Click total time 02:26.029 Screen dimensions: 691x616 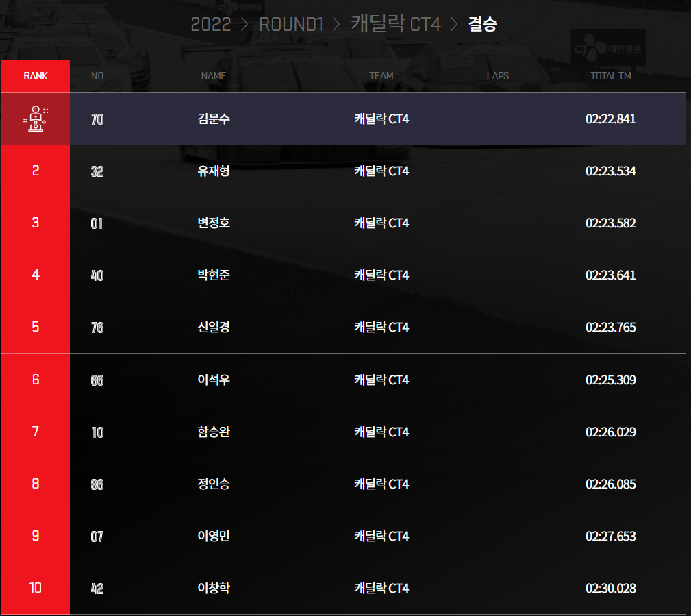[610, 432]
